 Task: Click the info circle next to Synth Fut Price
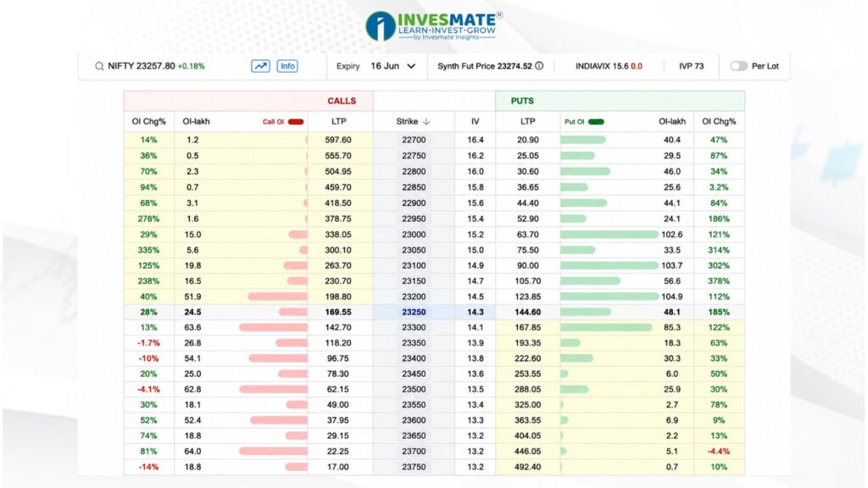(x=539, y=66)
